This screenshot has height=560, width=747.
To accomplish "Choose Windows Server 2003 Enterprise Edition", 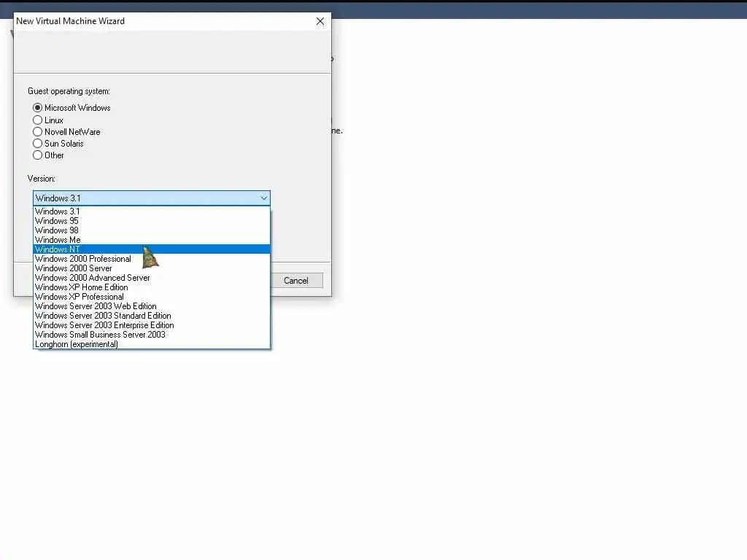I will [x=152, y=325].
